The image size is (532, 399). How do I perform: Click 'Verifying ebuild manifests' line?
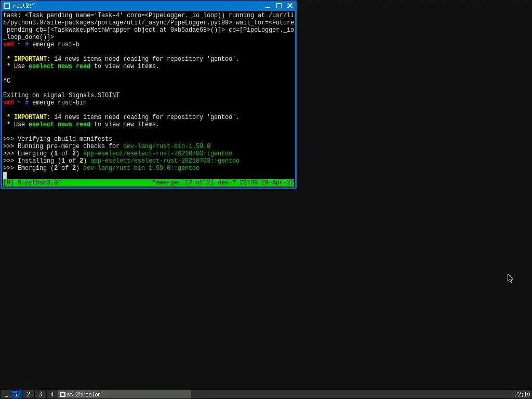(x=58, y=139)
